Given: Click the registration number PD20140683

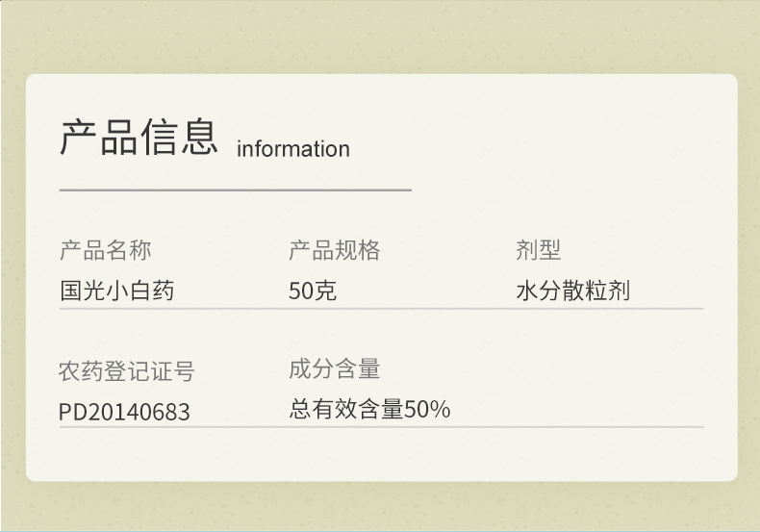Looking at the screenshot, I should pyautogui.click(x=124, y=412).
